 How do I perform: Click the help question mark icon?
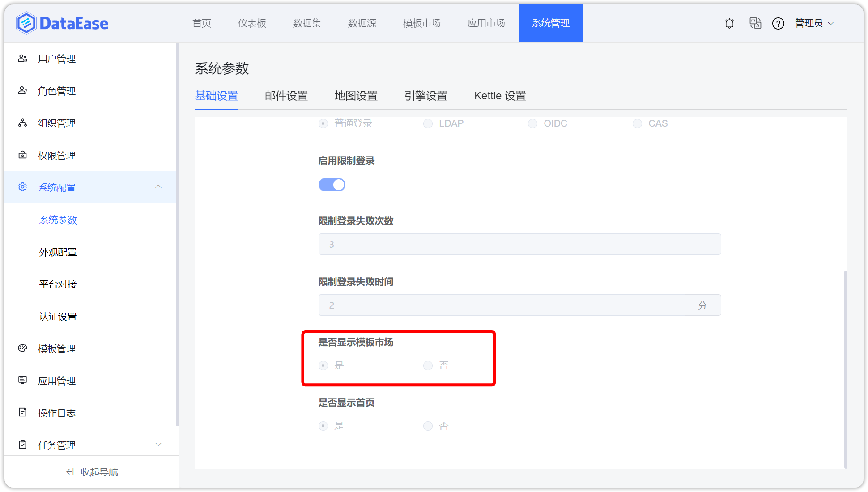tap(779, 23)
